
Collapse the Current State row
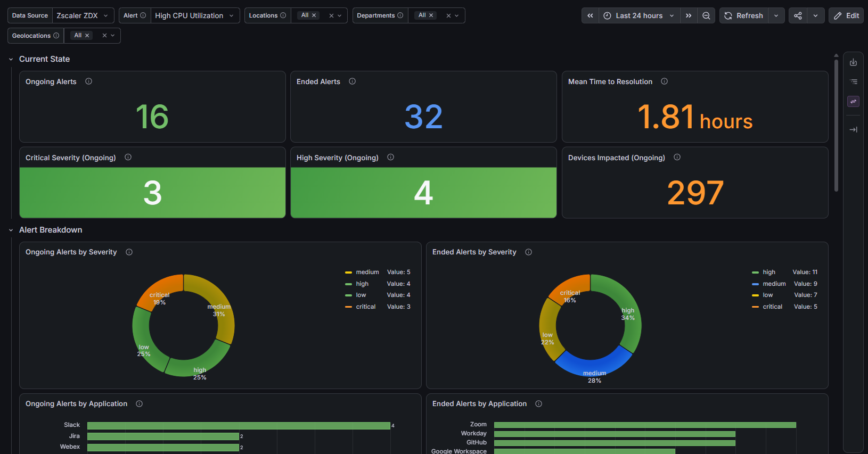pos(11,60)
